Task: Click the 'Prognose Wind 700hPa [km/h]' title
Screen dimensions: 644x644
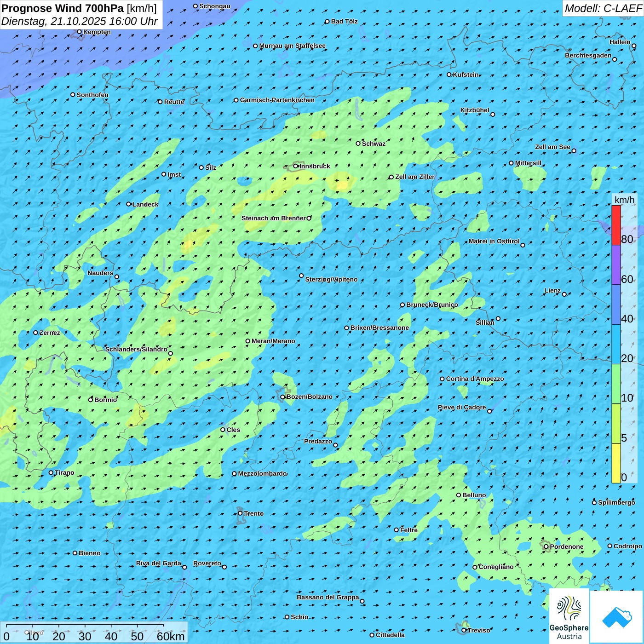Action: coord(79,8)
